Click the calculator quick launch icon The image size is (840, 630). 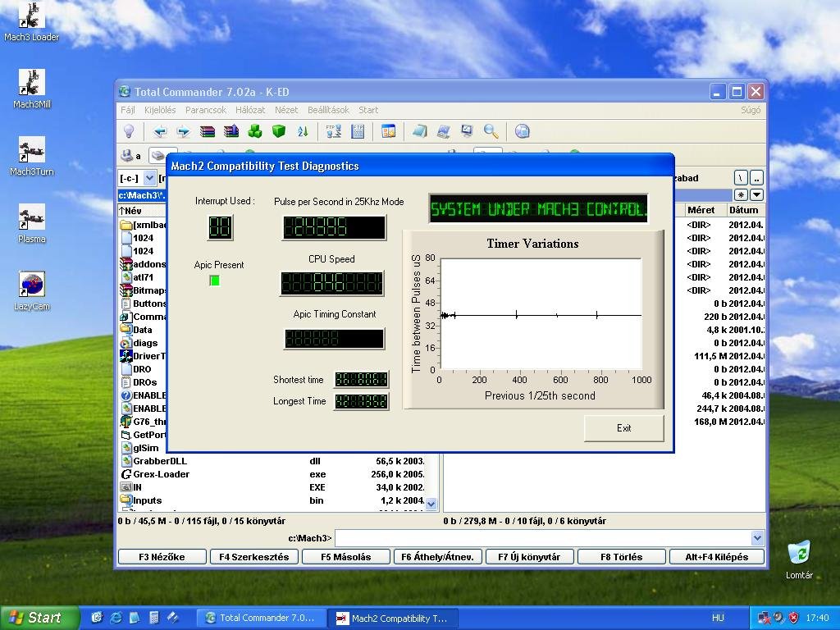tap(153, 618)
